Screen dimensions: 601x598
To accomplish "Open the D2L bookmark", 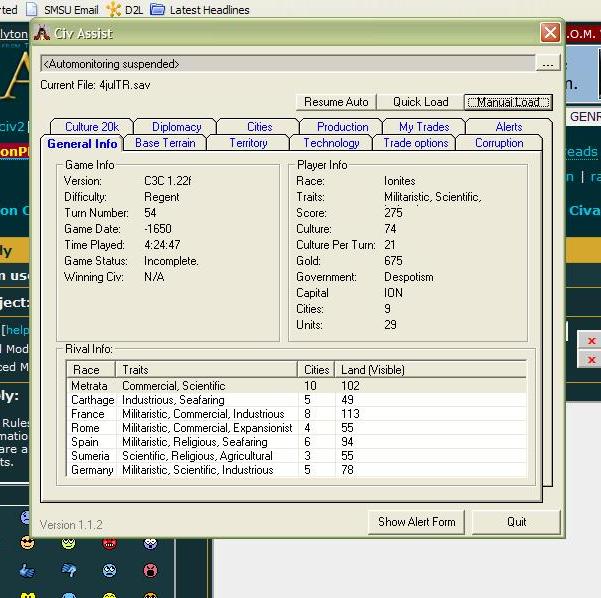I will (x=131, y=10).
